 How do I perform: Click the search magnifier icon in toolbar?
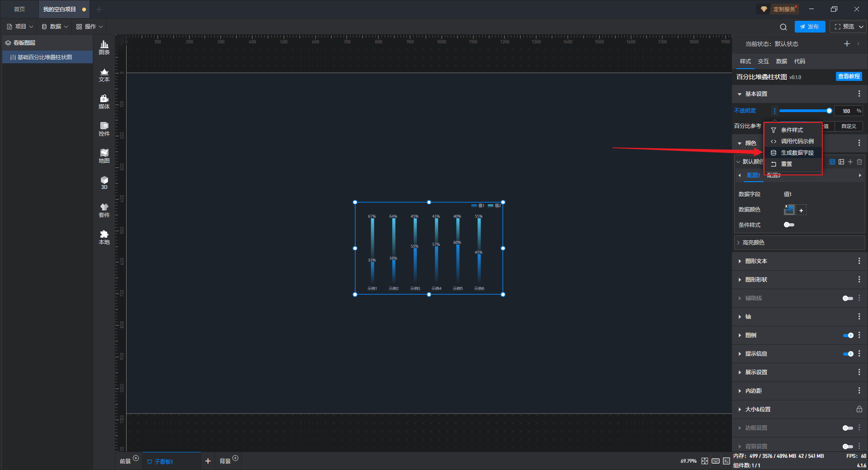(x=783, y=27)
